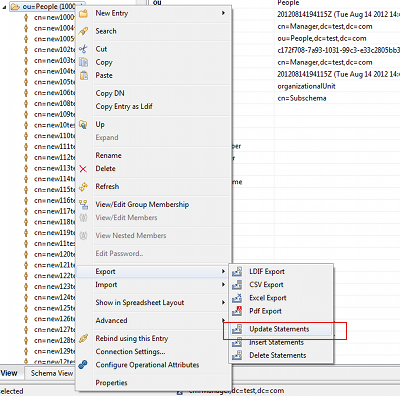The width and height of the screenshot is (400, 396).
Task: Click the ou=People,dc=test,dc=com value
Action: [x=322, y=38]
